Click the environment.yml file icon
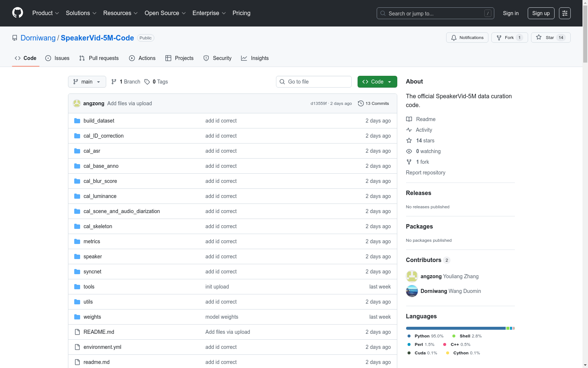The width and height of the screenshot is (588, 368). tap(77, 347)
